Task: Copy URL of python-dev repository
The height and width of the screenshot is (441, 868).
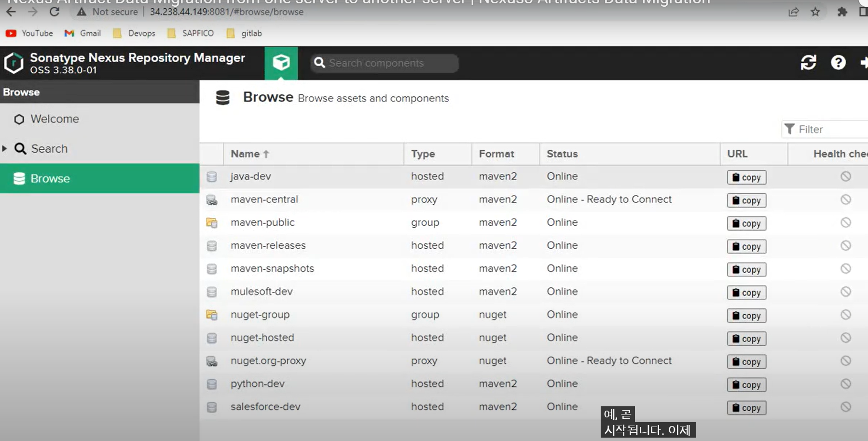Action: tap(746, 385)
